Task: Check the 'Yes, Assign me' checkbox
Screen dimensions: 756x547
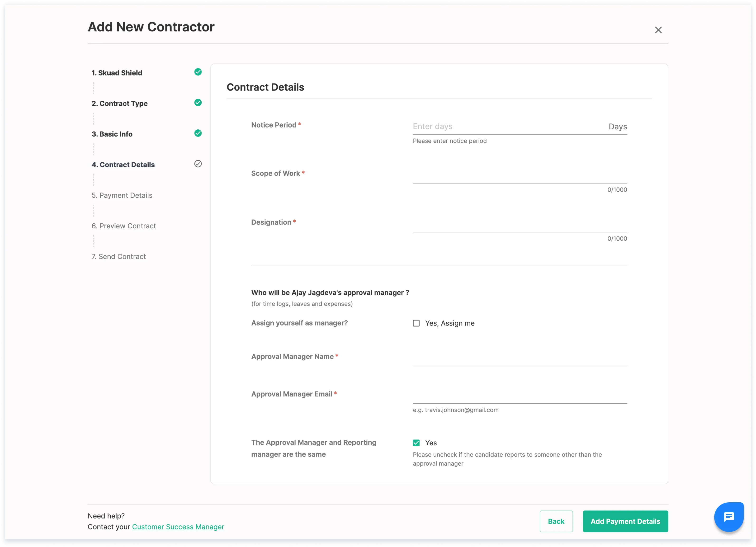Action: pyautogui.click(x=416, y=323)
